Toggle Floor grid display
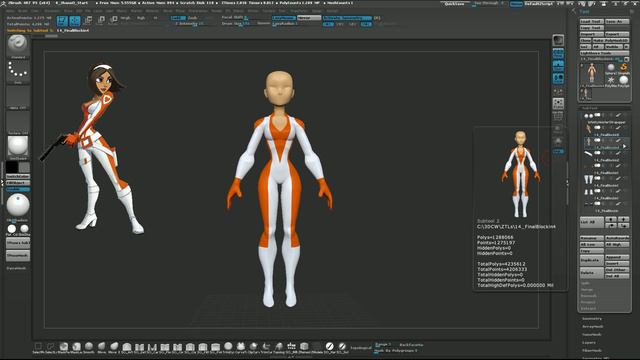Image resolution: width=640 pixels, height=360 pixels. pyautogui.click(x=558, y=65)
